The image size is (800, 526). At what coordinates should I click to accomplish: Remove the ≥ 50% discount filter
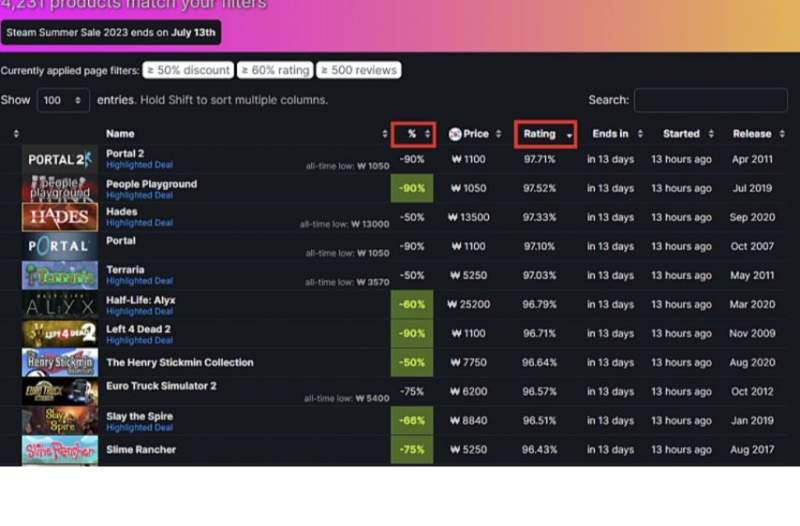pos(188,70)
